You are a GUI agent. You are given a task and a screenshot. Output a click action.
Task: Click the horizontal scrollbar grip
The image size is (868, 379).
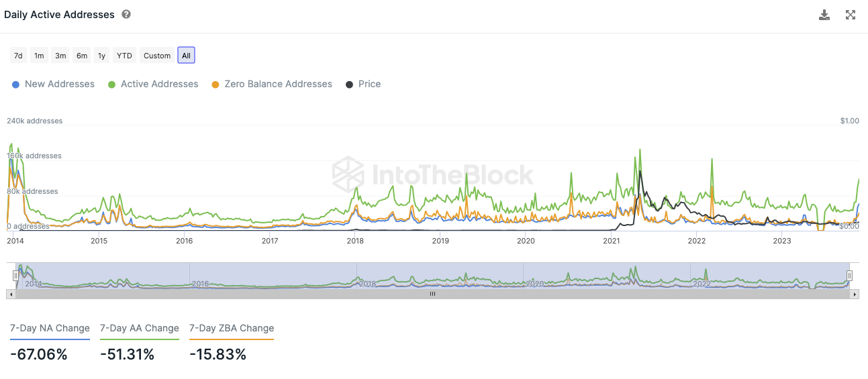click(433, 294)
